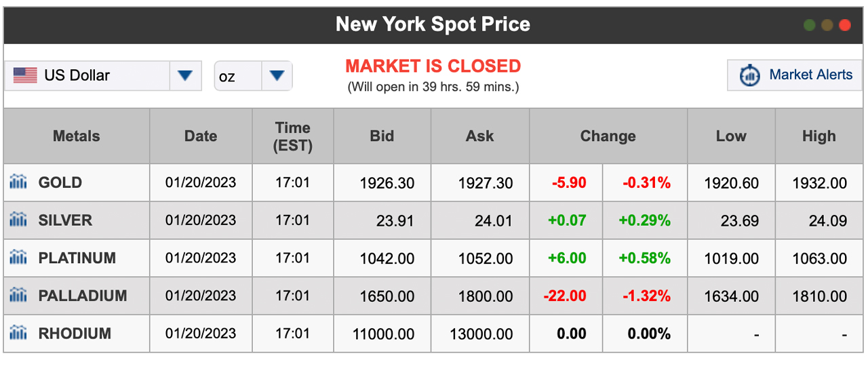Click the PLATINUM chart icon

[18, 258]
